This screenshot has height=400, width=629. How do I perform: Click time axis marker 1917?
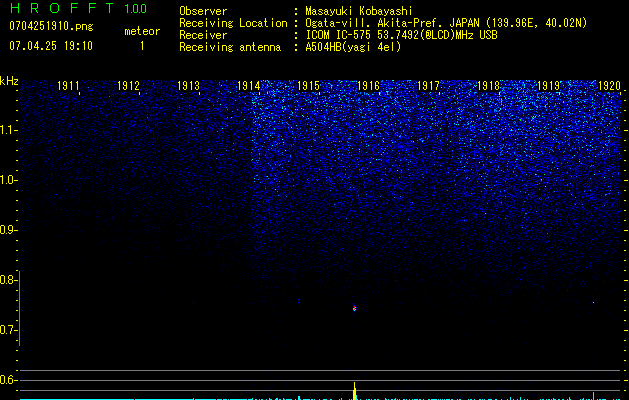tap(428, 86)
